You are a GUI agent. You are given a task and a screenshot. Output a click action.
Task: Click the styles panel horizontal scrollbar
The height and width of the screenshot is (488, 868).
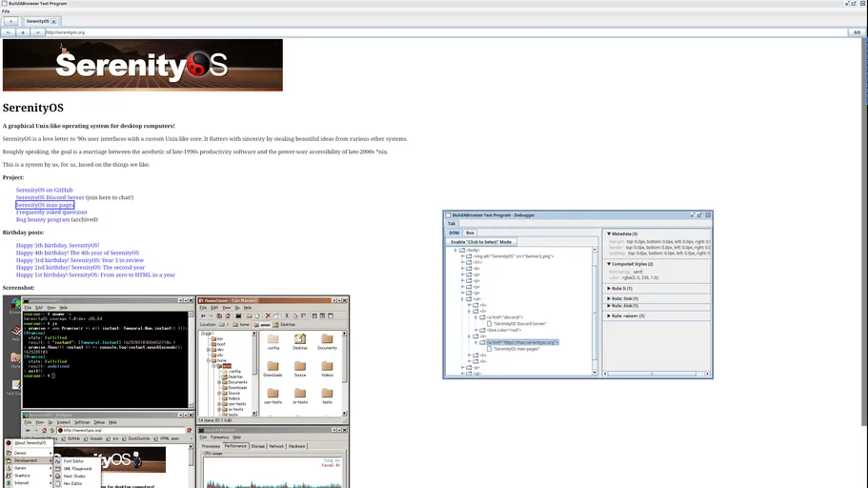coord(652,374)
